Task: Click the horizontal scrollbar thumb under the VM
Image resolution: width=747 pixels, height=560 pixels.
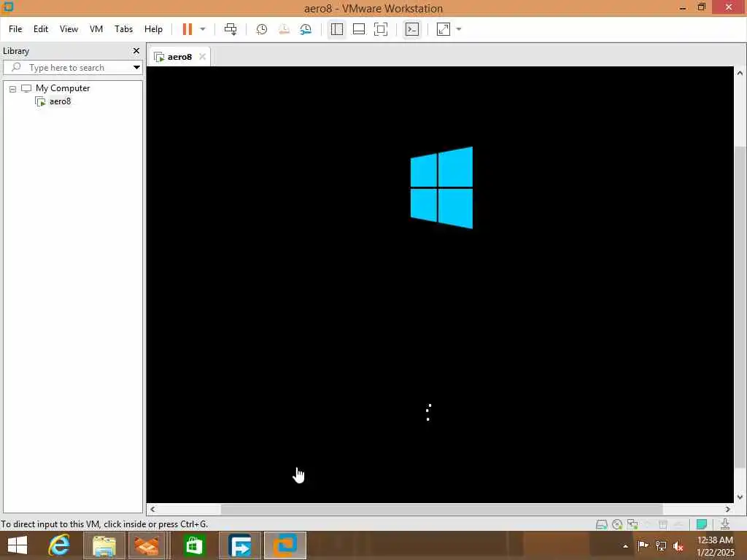Action: coord(441,509)
